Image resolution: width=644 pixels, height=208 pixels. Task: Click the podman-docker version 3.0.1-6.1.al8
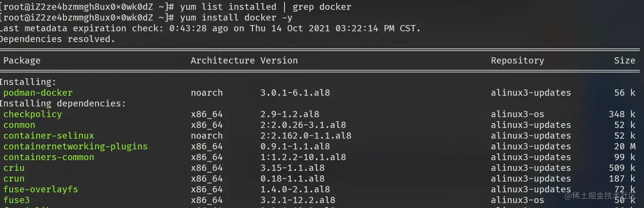pos(295,93)
